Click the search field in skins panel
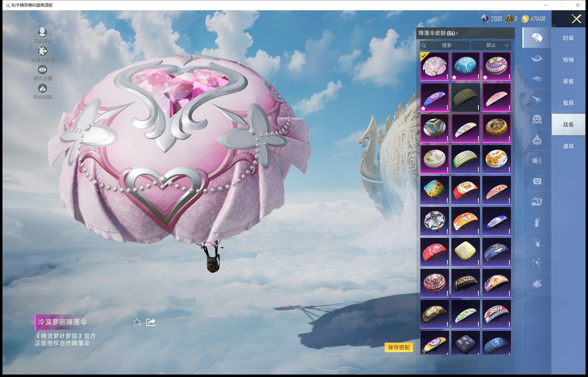Image resolution: width=588 pixels, height=377 pixels. [445, 45]
